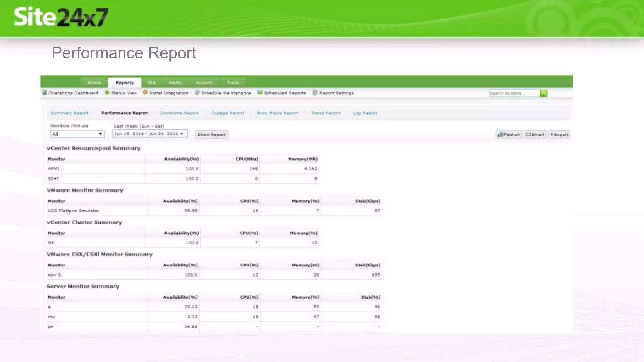Click the Report Settings gear icon
The width and height of the screenshot is (644, 362).
315,93
